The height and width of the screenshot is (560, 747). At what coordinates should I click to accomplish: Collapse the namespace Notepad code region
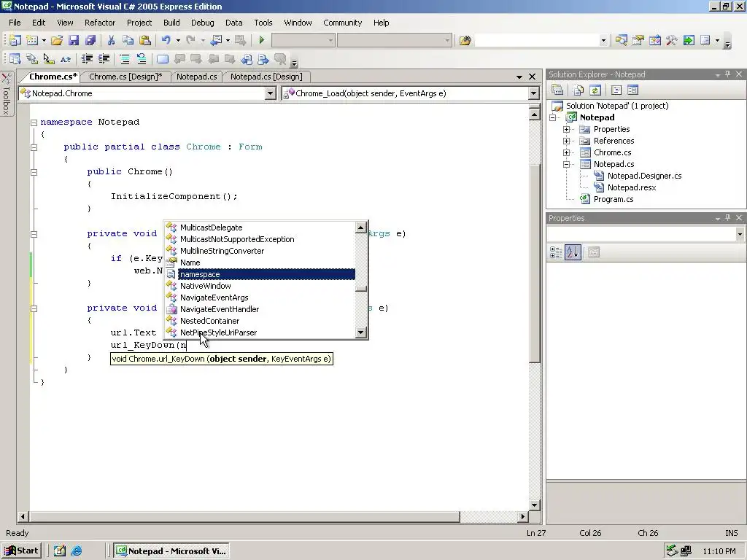(34, 122)
